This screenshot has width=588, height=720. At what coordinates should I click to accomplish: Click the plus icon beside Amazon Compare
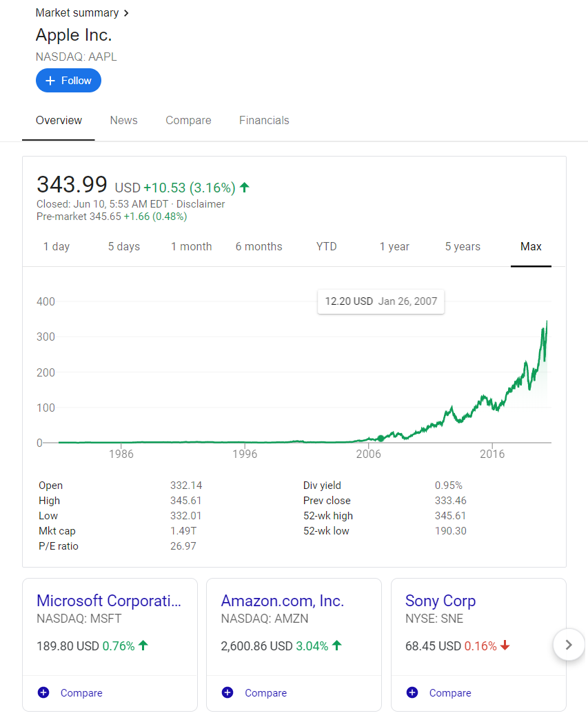tap(227, 692)
